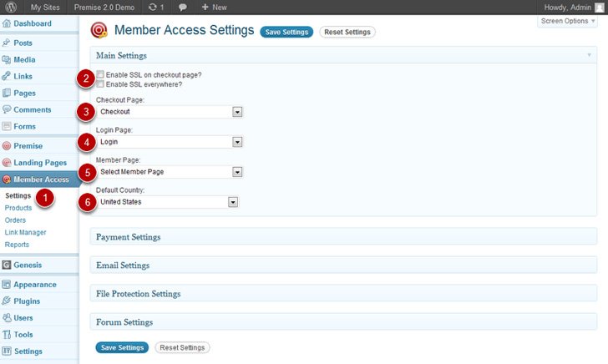The image size is (608, 364).
Task: Click the bottom Reset Settings button
Action: point(182,347)
